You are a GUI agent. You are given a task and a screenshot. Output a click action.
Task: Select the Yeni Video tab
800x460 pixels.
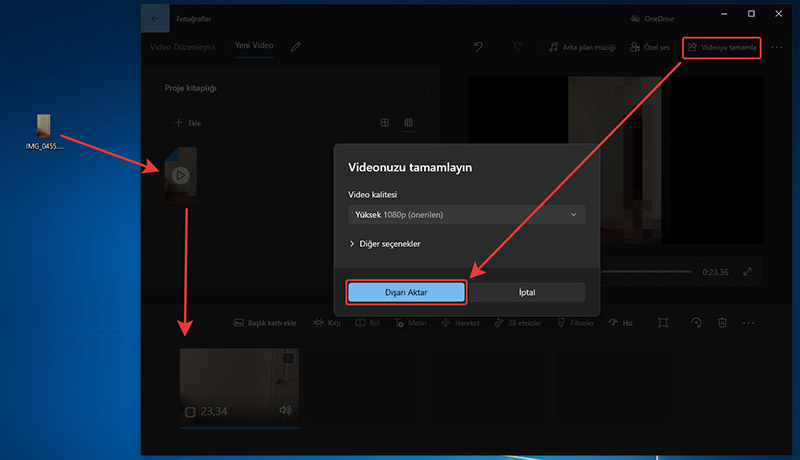click(255, 47)
